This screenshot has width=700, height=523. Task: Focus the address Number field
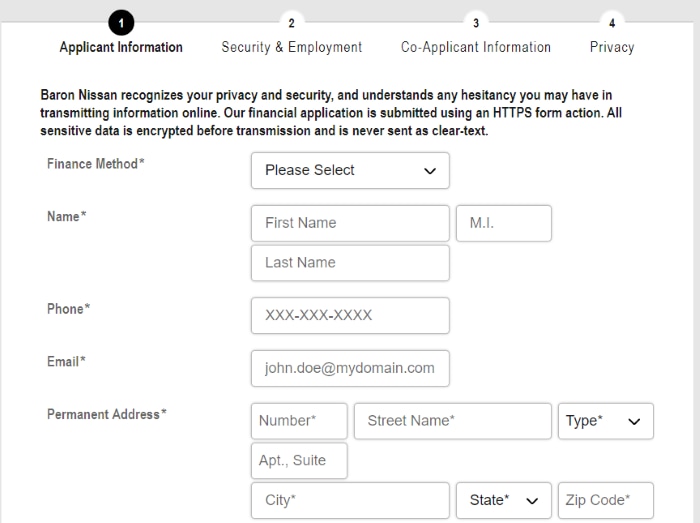point(299,421)
